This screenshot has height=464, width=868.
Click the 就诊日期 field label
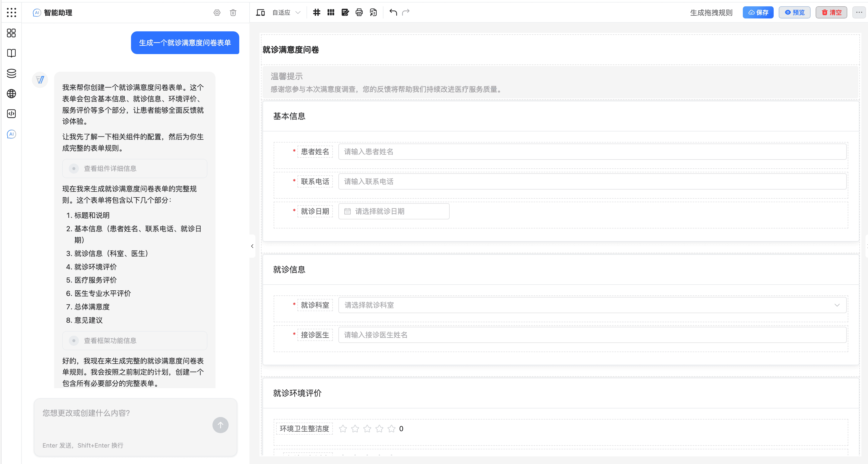pyautogui.click(x=315, y=212)
